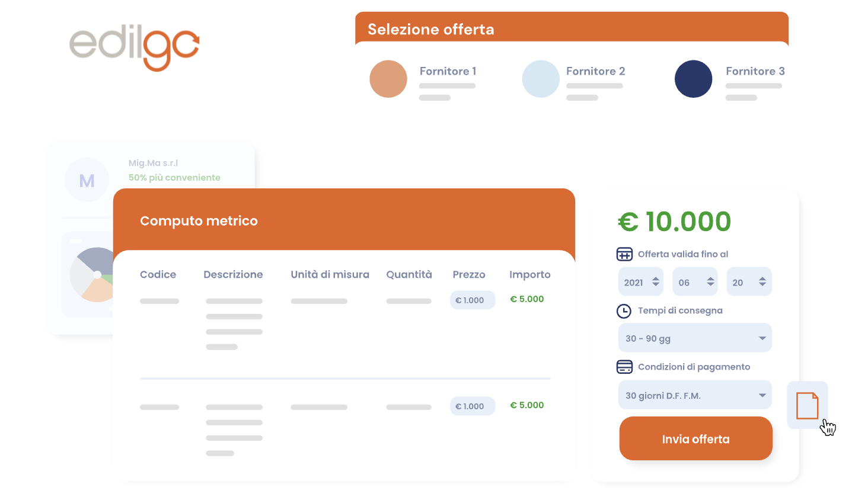This screenshot has height=500, width=868.
Task: Edit the first row € 1.000 price field
Action: point(473,300)
